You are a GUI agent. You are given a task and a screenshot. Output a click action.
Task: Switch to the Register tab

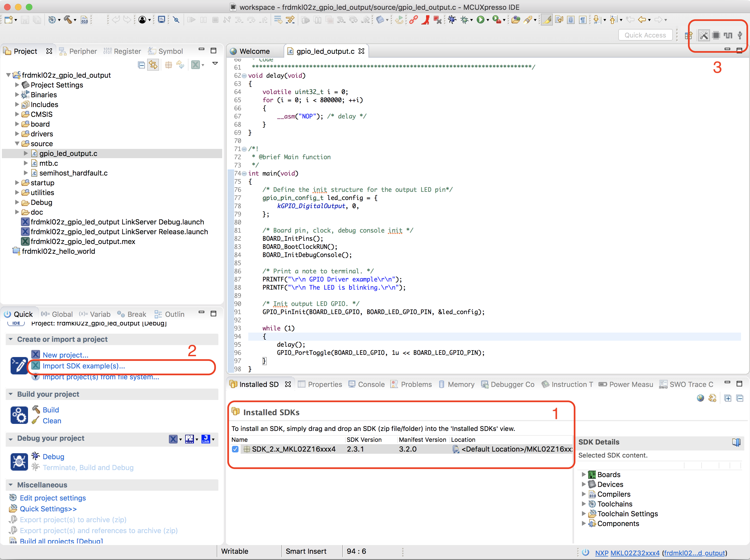[x=122, y=51]
